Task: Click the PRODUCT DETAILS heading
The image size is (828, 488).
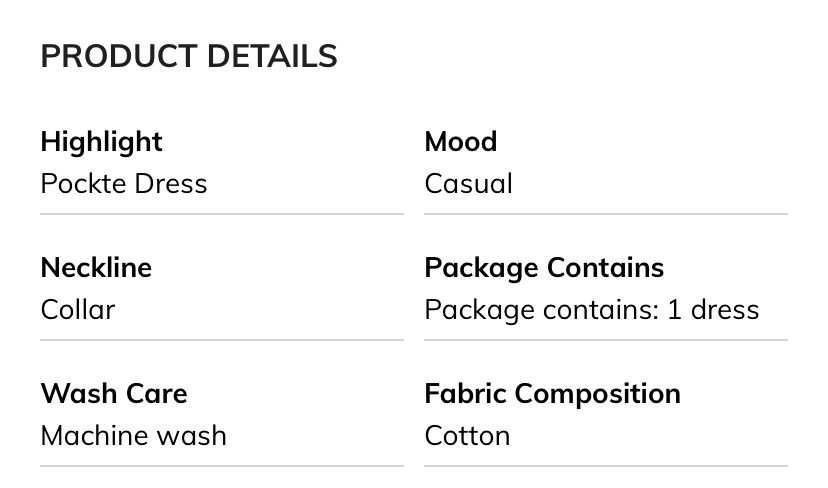Action: point(189,57)
